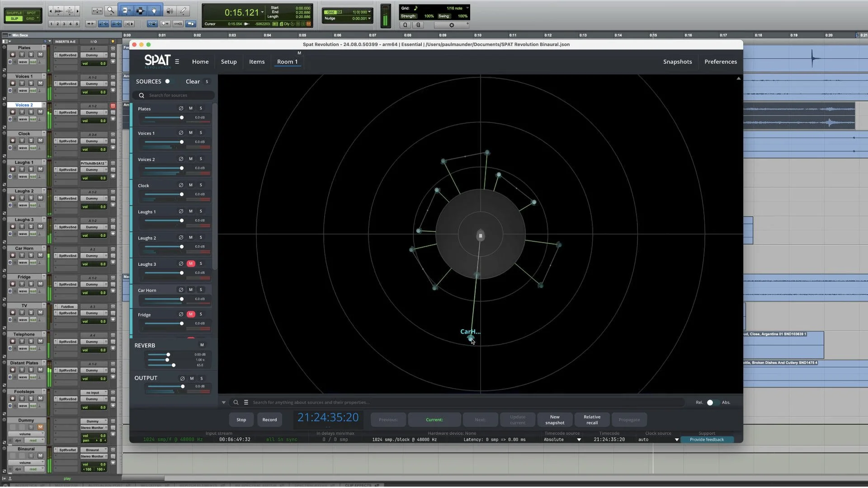Expand the main counter format dropdown

coord(262,12)
